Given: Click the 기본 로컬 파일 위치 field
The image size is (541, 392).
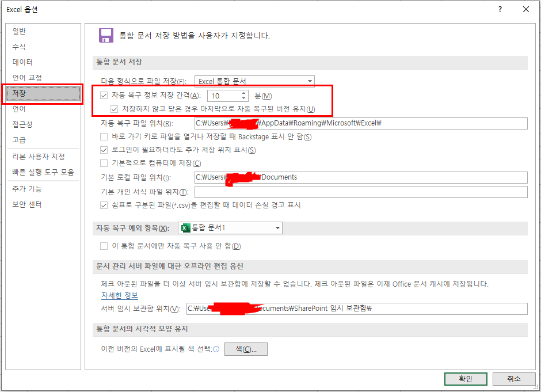Looking at the screenshot, I should point(361,177).
